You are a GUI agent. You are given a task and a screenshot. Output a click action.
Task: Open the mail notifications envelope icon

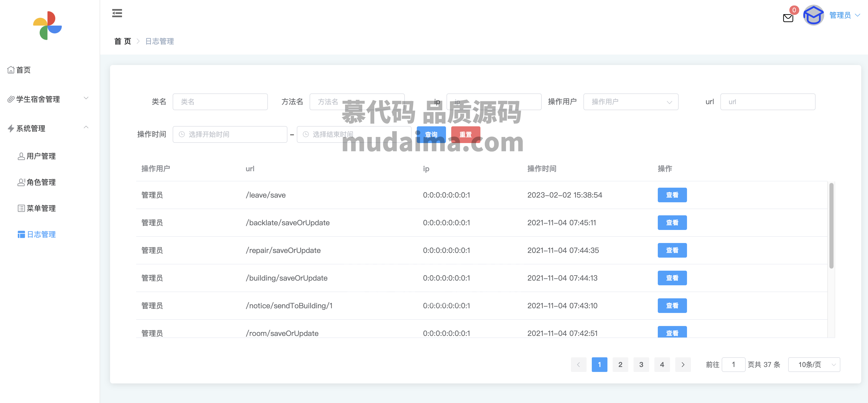pyautogui.click(x=788, y=18)
